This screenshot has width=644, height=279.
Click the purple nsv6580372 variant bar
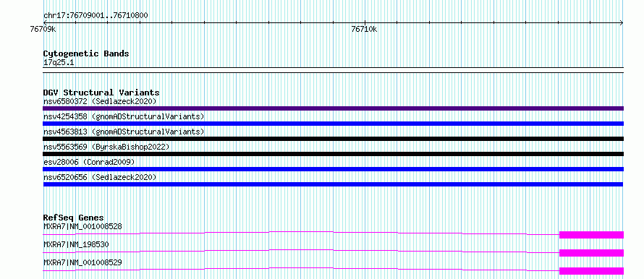333,108
